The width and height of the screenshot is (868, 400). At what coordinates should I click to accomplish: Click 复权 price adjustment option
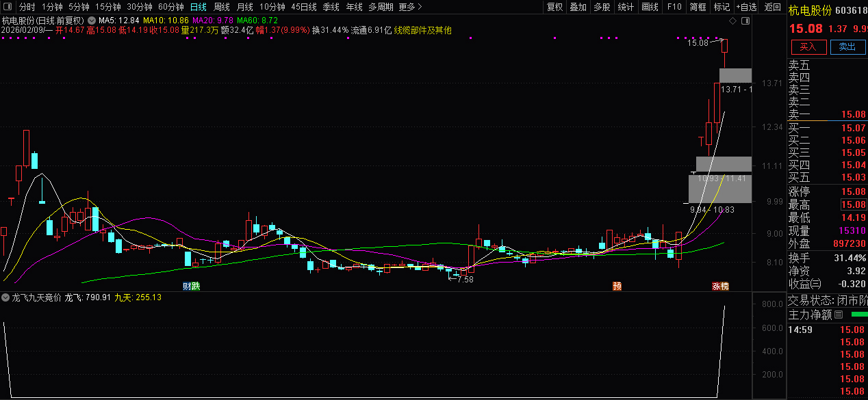(556, 7)
